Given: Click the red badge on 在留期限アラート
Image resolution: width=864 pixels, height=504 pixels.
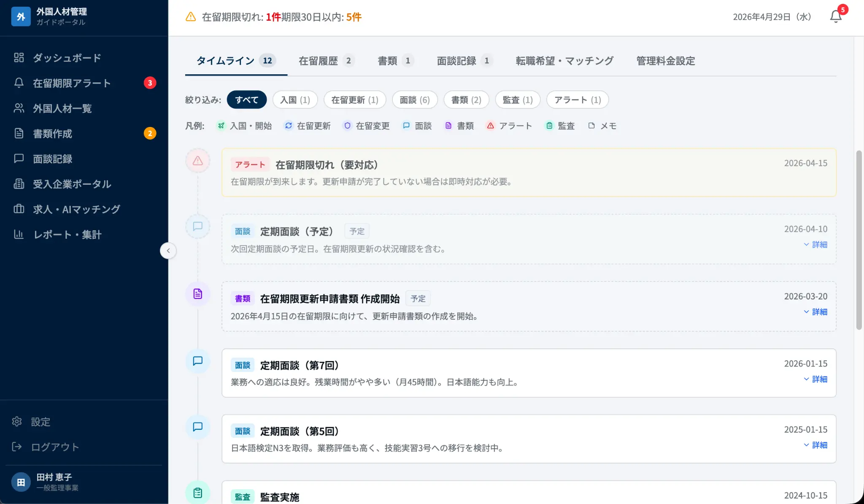Looking at the screenshot, I should point(150,83).
